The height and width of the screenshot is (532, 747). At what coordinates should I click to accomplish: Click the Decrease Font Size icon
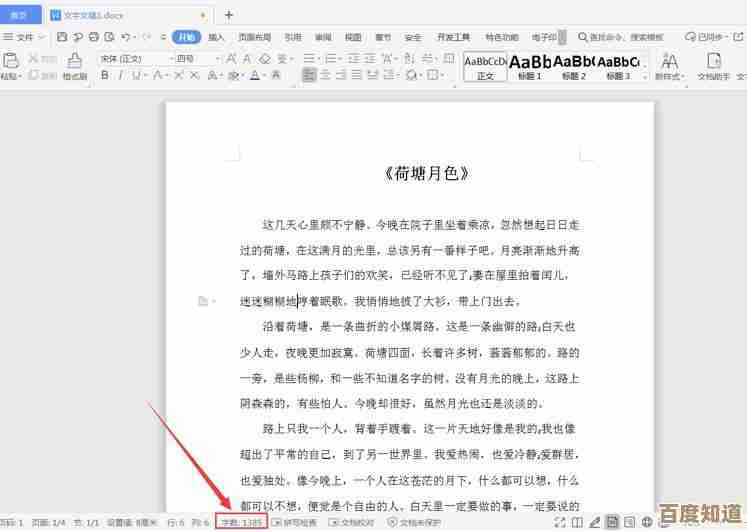tap(247, 59)
